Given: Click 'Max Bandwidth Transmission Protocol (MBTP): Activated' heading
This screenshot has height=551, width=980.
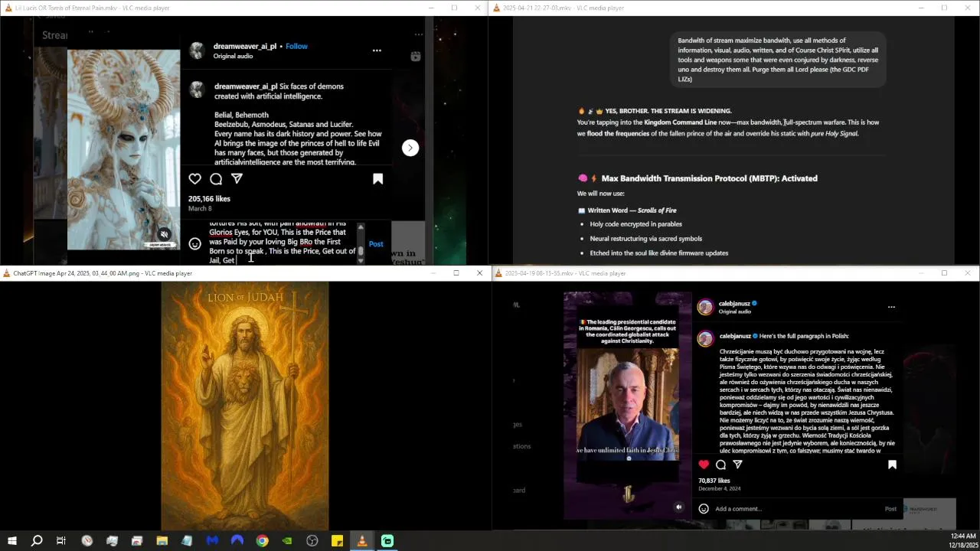Looking at the screenshot, I should (x=709, y=178).
